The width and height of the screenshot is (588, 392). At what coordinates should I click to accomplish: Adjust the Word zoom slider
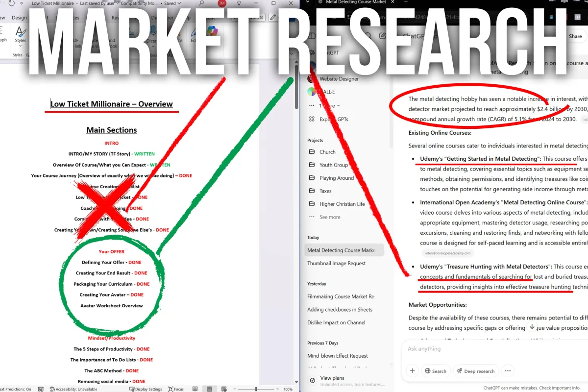(255, 389)
